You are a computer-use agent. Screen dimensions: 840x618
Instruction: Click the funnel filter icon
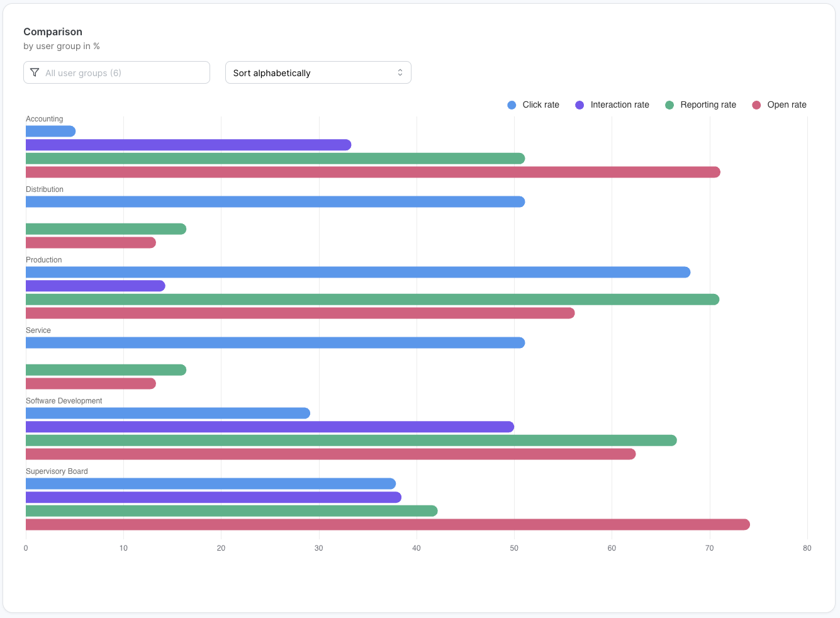[x=35, y=72]
